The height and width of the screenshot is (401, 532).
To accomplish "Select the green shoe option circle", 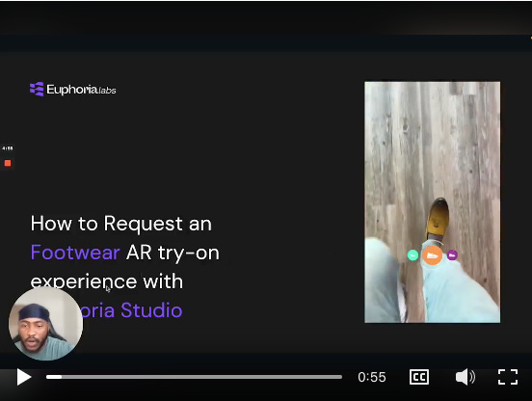I will pyautogui.click(x=412, y=255).
